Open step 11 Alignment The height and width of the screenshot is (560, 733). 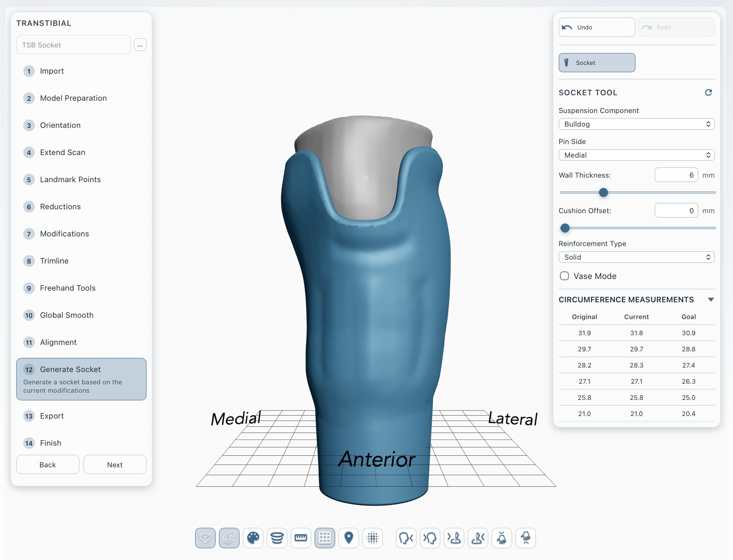pos(81,342)
